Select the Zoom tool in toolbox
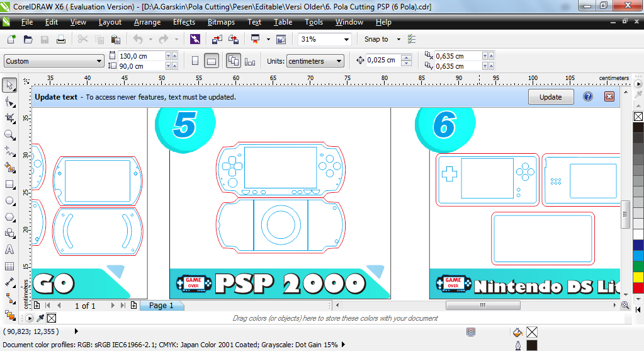Screen dimensions: 644x351 click(x=9, y=135)
